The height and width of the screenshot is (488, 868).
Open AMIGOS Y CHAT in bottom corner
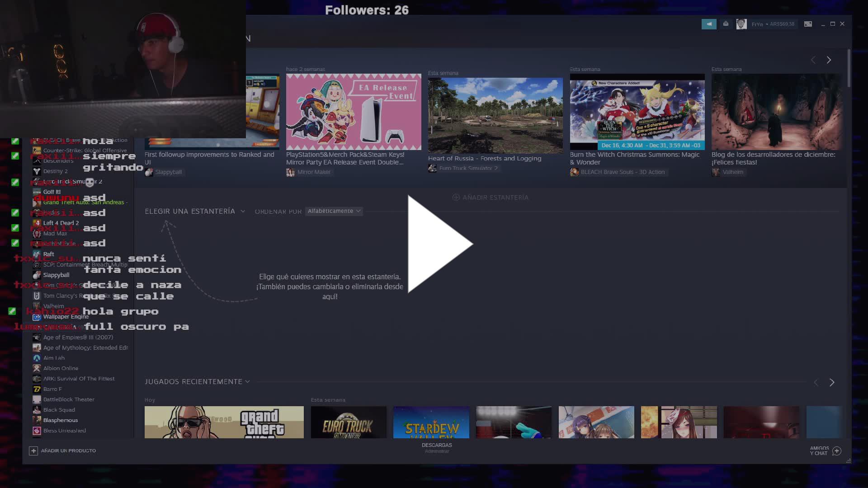pyautogui.click(x=823, y=450)
